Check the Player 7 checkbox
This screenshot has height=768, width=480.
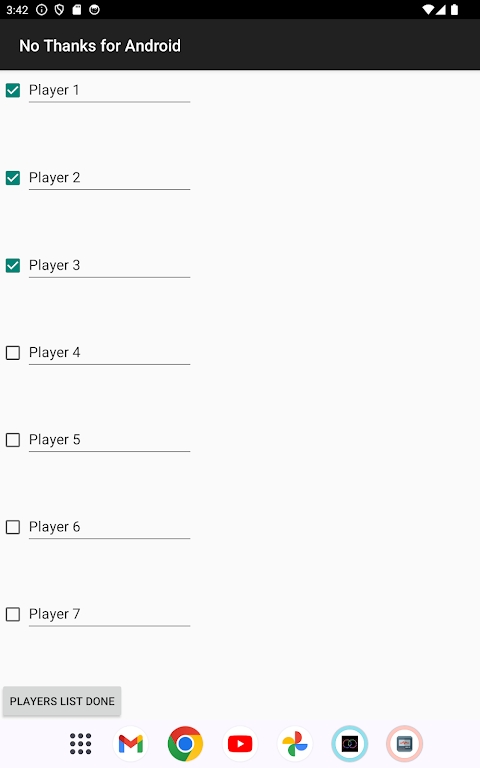point(13,614)
